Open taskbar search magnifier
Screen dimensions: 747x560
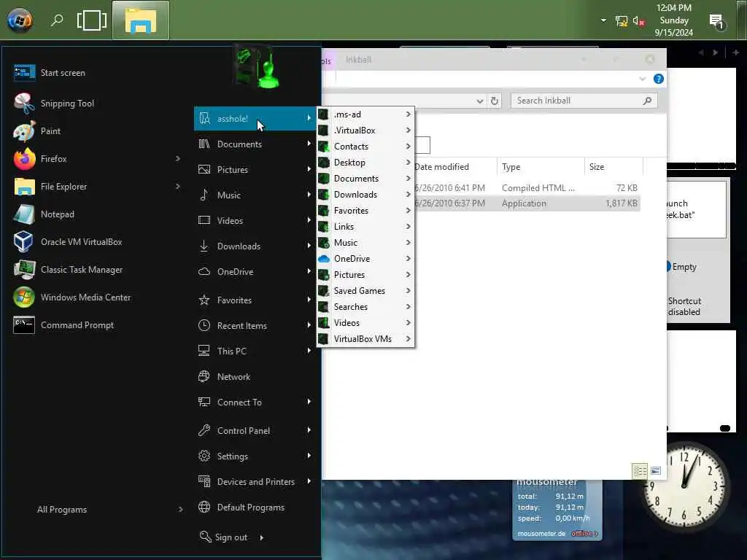coord(57,20)
